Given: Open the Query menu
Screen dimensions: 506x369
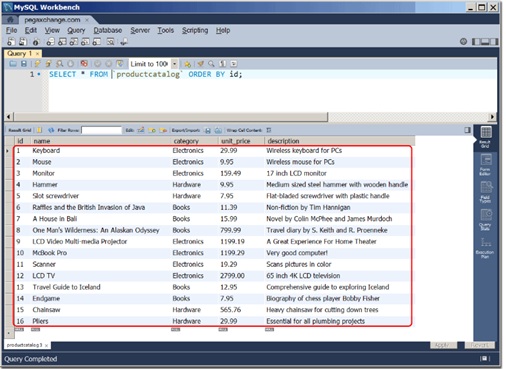Looking at the screenshot, I should [x=76, y=30].
